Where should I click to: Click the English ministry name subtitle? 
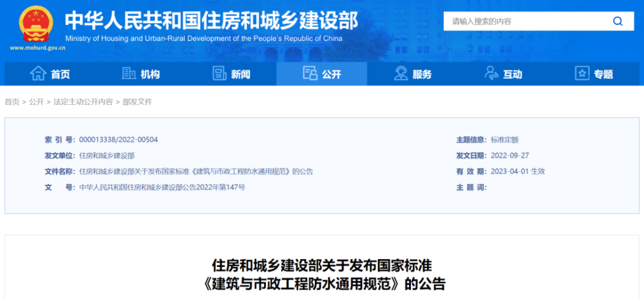(204, 39)
